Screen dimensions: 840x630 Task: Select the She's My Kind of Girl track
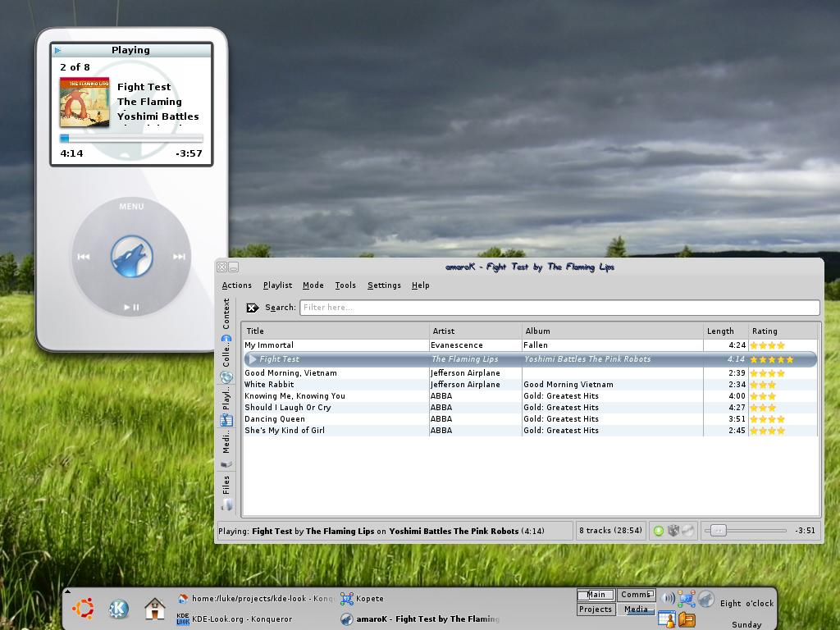coord(530,431)
